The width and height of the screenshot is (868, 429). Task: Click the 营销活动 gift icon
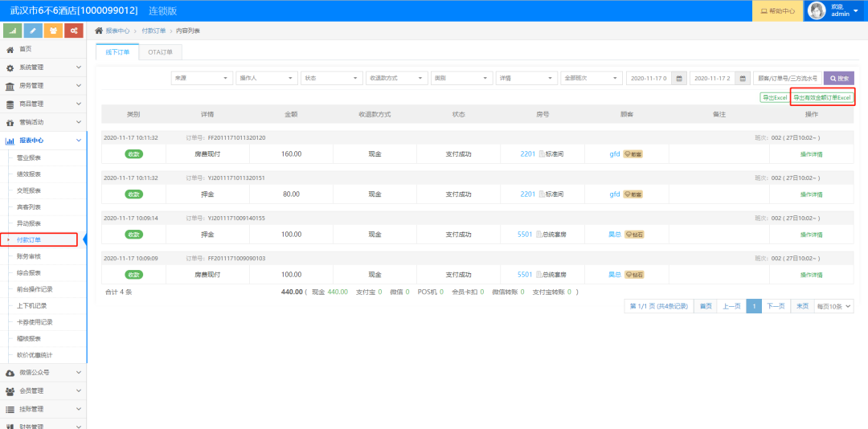10,122
